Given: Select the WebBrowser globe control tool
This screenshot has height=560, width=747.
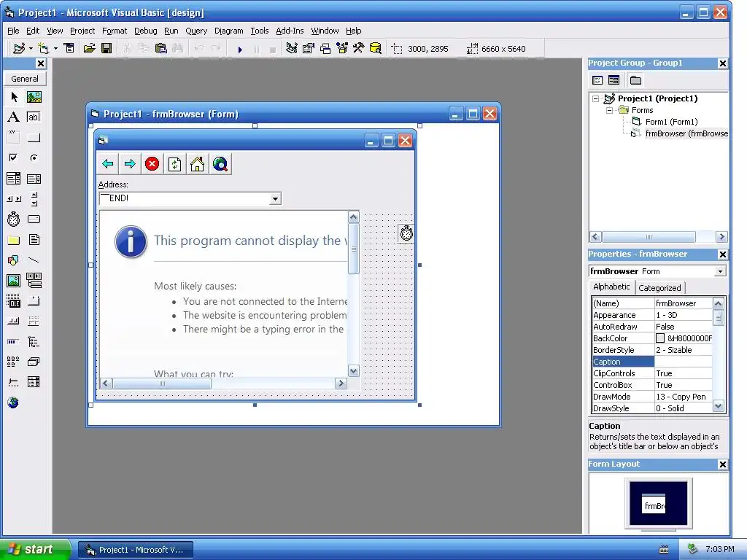Looking at the screenshot, I should coord(14,402).
